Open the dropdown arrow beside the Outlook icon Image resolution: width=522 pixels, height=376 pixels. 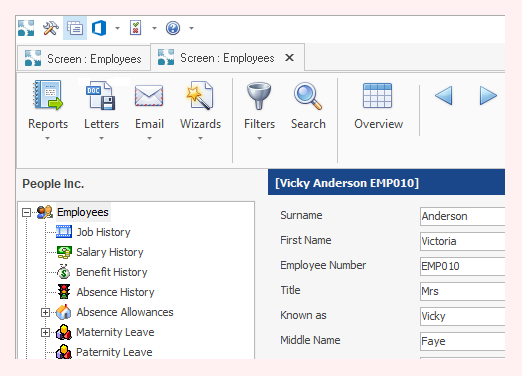click(x=117, y=28)
